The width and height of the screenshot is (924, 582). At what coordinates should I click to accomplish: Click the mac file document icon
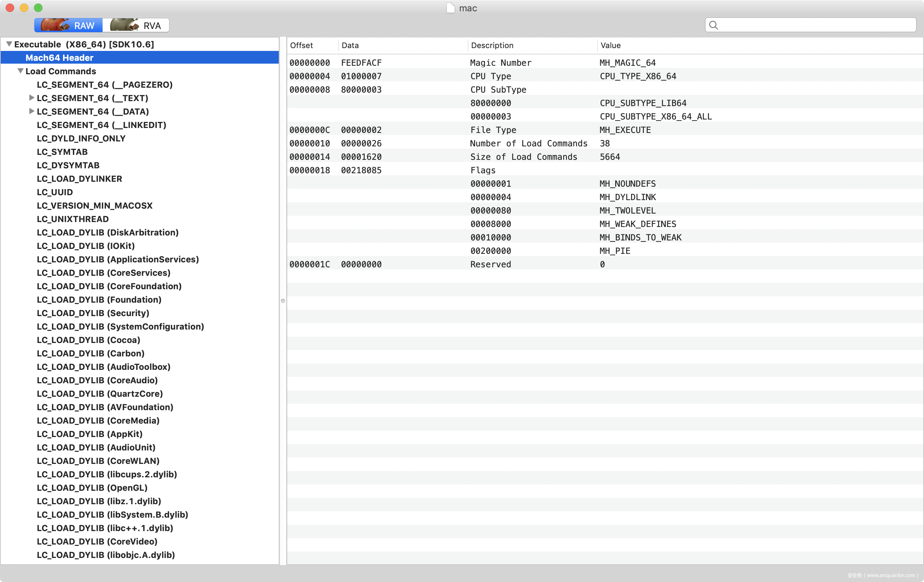pos(450,8)
